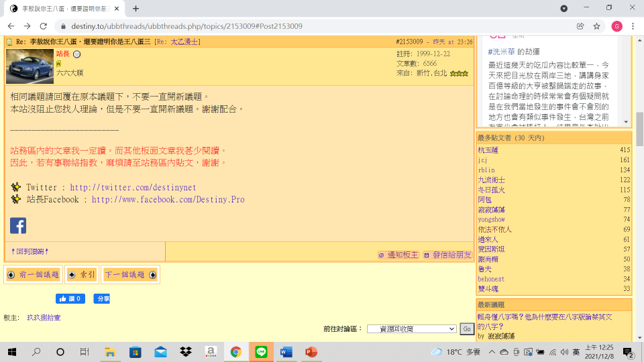
Task: View site security lock information
Action: tap(63, 26)
